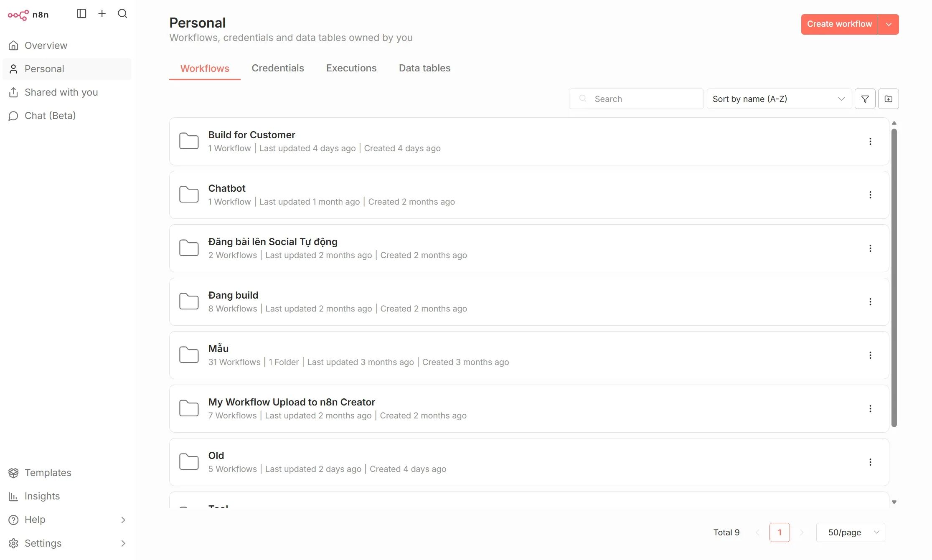
Task: Open the workflow filters funnel icon
Action: pos(865,99)
